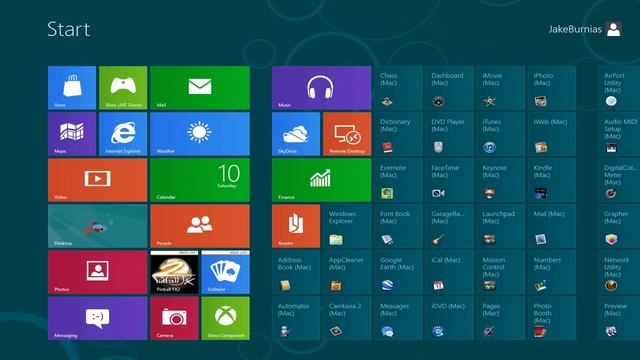Screen dimensions: 640x360
Task: Click the JakeBurnias user name
Action: click(575, 29)
